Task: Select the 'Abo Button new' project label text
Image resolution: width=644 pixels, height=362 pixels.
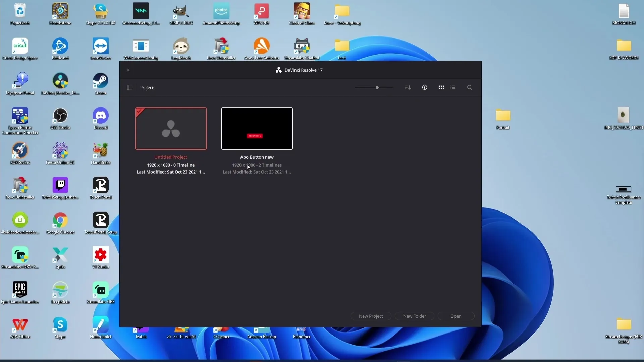Action: pyautogui.click(x=257, y=157)
